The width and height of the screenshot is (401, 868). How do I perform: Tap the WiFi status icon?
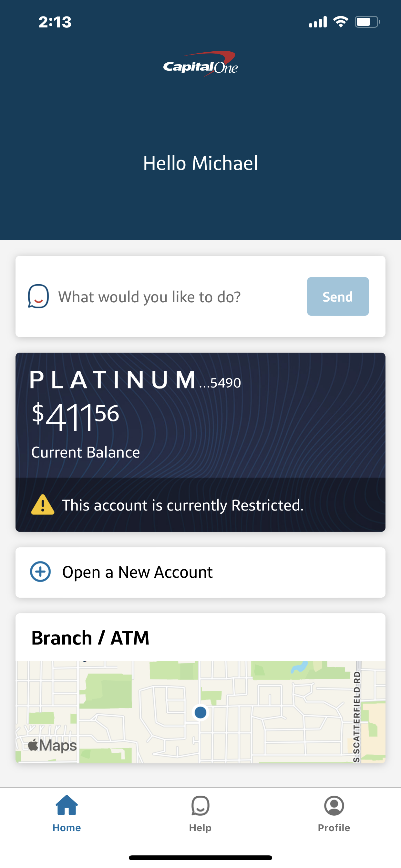(341, 22)
